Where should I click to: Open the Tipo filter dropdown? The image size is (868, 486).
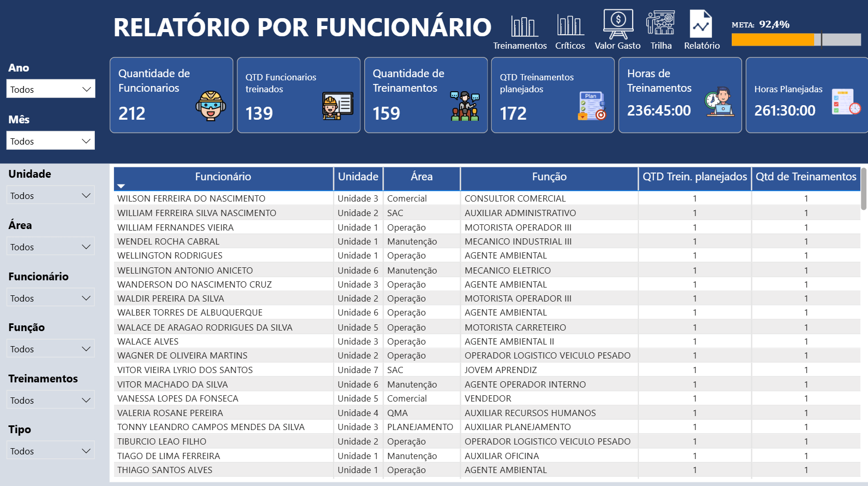tap(51, 451)
